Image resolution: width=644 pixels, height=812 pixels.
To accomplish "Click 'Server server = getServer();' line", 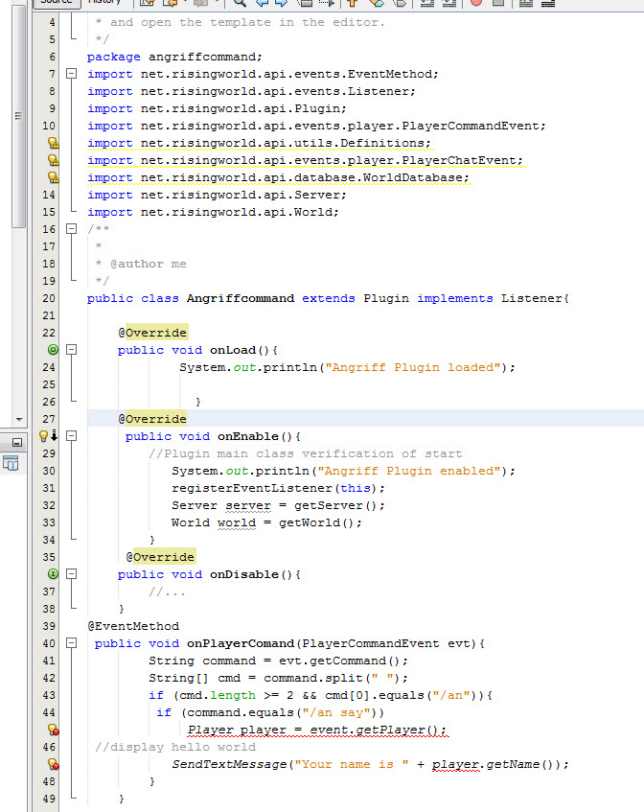I will tap(278, 505).
